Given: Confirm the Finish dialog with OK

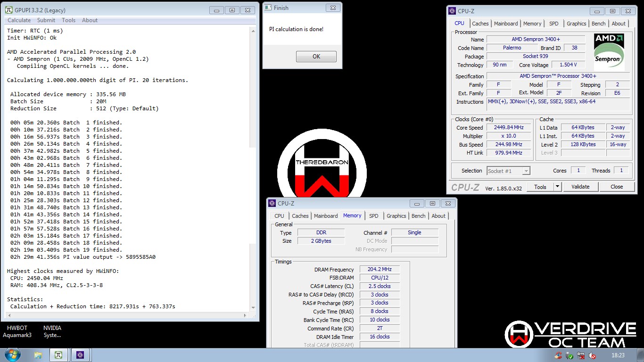Looking at the screenshot, I should (316, 57).
